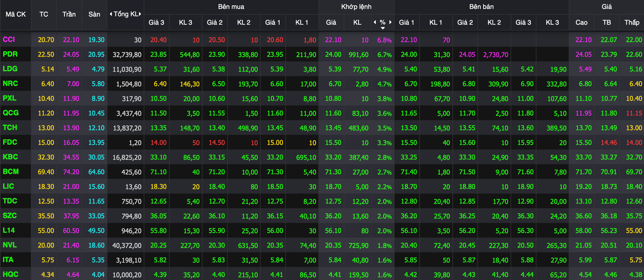Viewport: 644px width, 280px height.
Task: Click left arrow next to % column
Action: (x=374, y=22)
